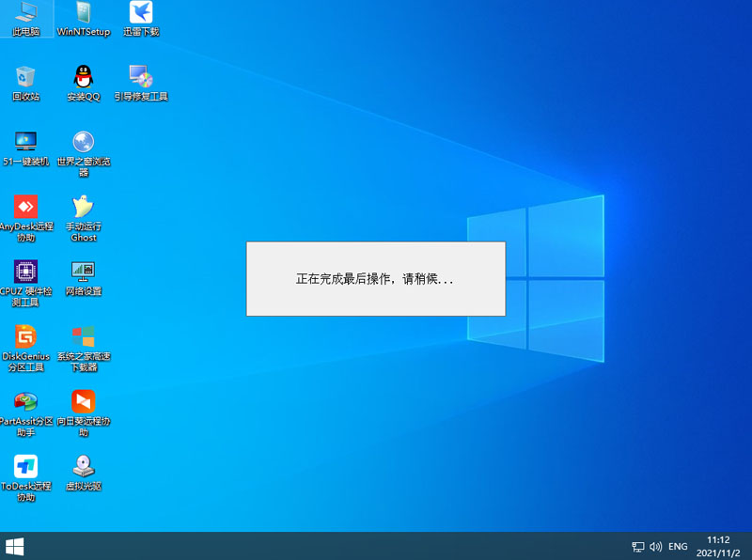Open the 引导修复工具 boot repair tool
The height and width of the screenshot is (560, 752).
click(x=141, y=77)
